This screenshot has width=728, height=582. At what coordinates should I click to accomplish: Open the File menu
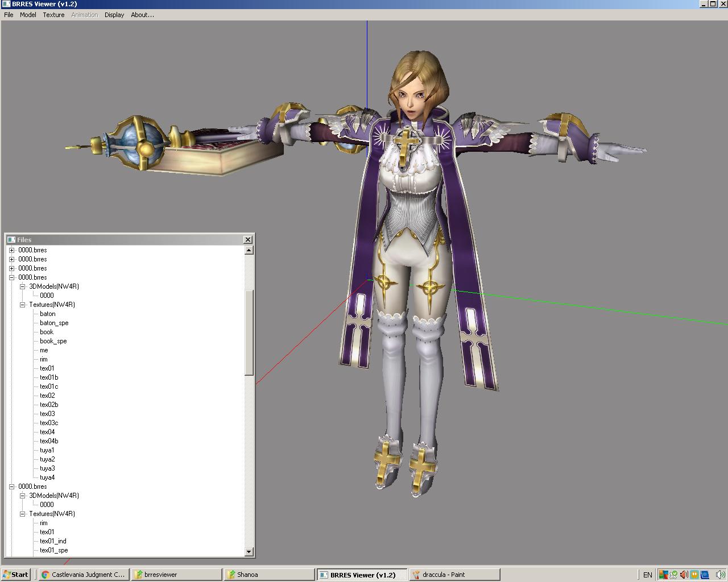pos(8,15)
